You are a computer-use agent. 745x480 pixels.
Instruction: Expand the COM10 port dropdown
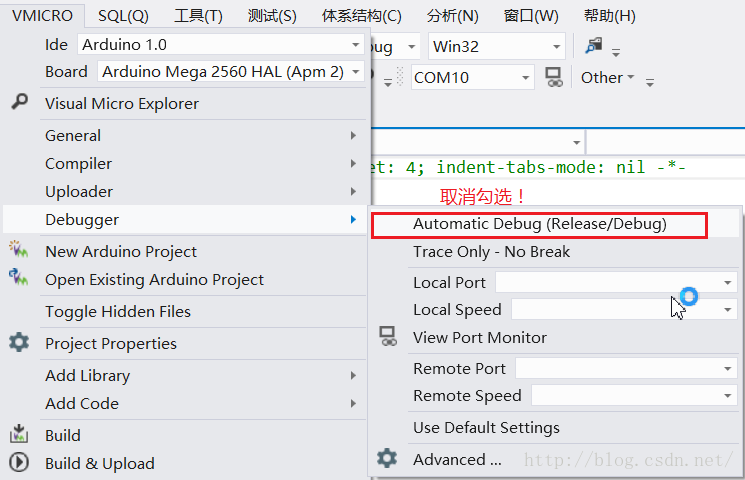472,77
